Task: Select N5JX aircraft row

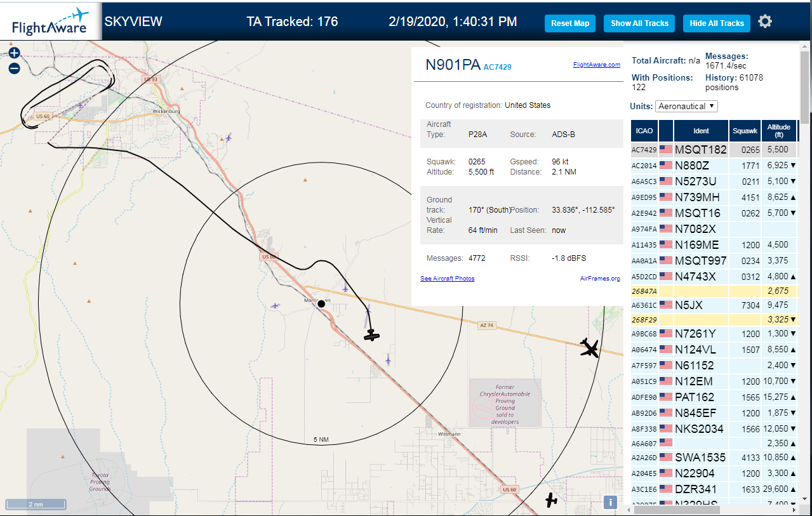Action: (714, 305)
